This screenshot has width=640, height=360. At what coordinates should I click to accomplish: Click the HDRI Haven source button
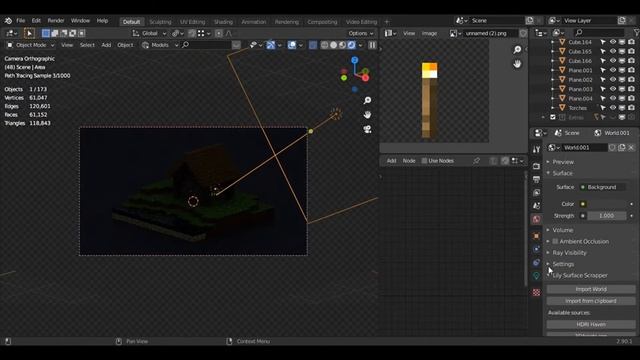coord(591,324)
